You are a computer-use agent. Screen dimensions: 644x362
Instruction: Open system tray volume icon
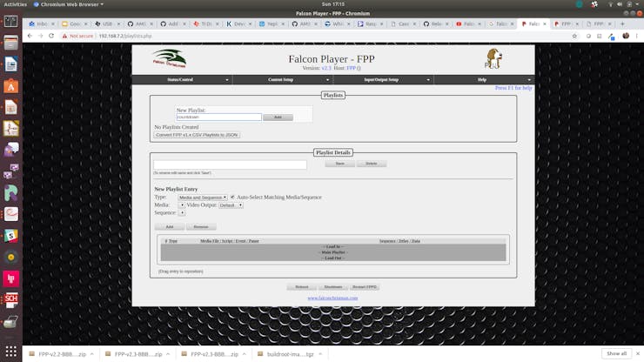click(620, 4)
